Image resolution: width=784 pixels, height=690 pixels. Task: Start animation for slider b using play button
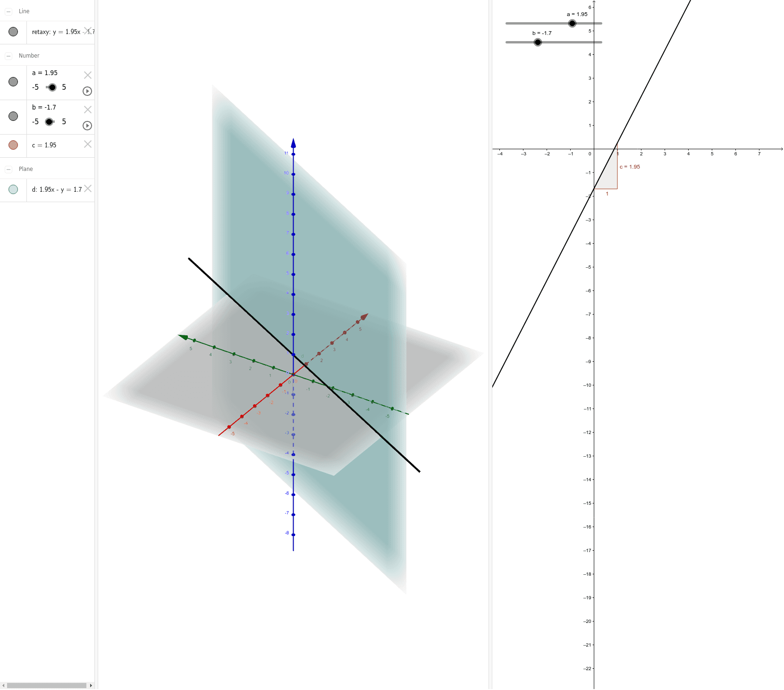(x=87, y=126)
